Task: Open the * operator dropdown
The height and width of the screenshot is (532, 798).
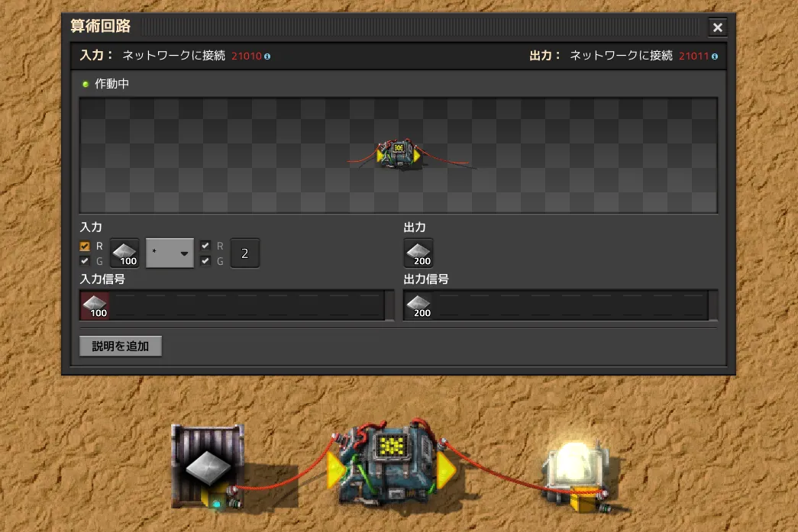Action: click(x=170, y=253)
